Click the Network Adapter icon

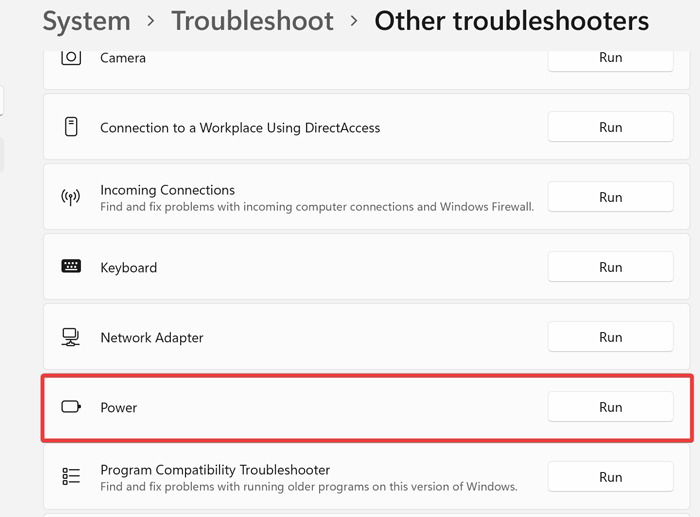pos(71,337)
